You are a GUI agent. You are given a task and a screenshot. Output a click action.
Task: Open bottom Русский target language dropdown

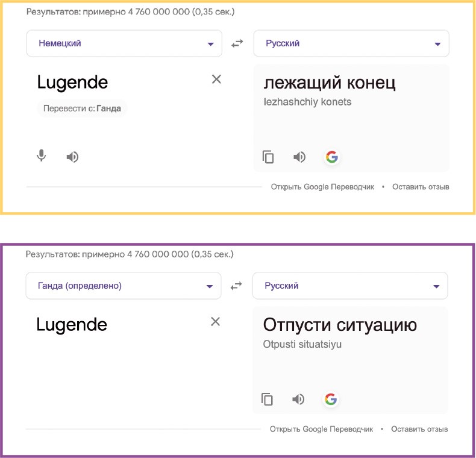pyautogui.click(x=350, y=286)
